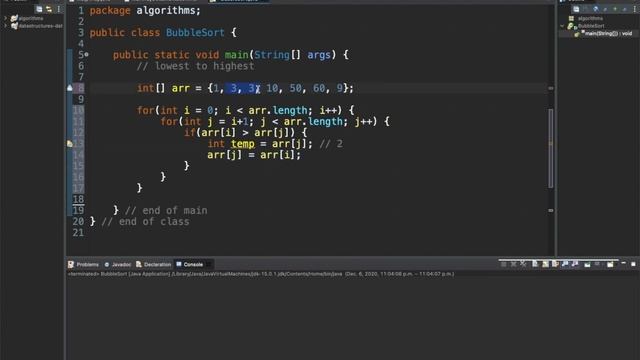Toggle Pin Console in Console toolbar
This screenshot has width=640, height=360.
(x=587, y=264)
